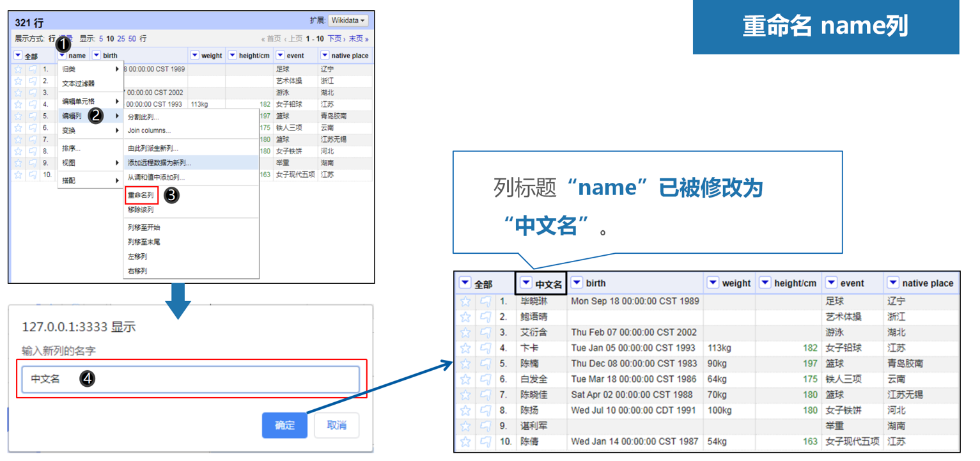Star row 9 谌利军 in the 中文名 table
Image resolution: width=980 pixels, height=461 pixels.
[465, 426]
